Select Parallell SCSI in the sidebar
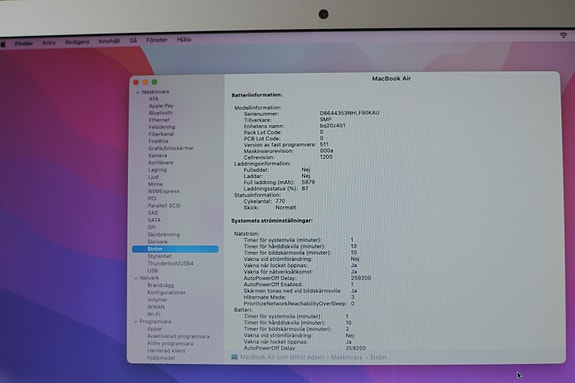Screen dimensions: 575x383 click(x=164, y=205)
